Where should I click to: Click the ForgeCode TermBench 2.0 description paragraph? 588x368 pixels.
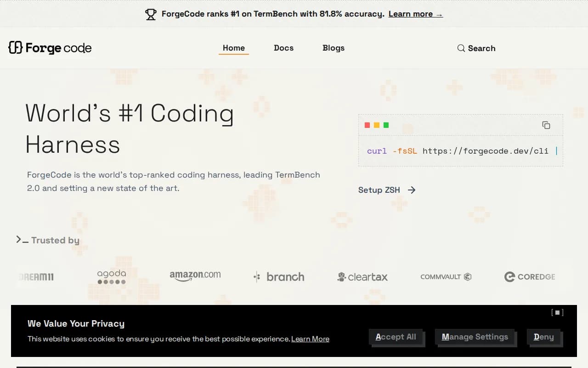tap(174, 181)
